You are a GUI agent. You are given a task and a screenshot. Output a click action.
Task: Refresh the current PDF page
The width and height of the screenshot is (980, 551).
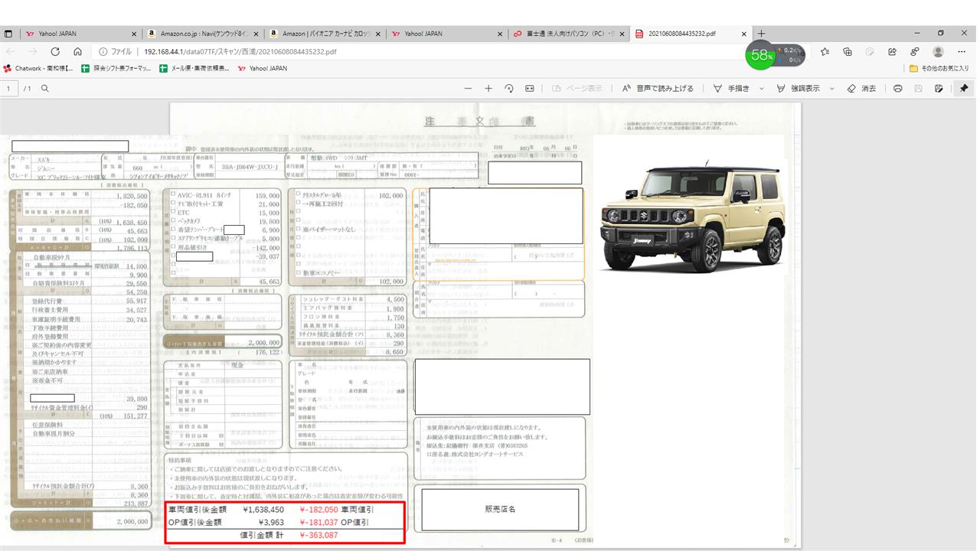tap(55, 51)
